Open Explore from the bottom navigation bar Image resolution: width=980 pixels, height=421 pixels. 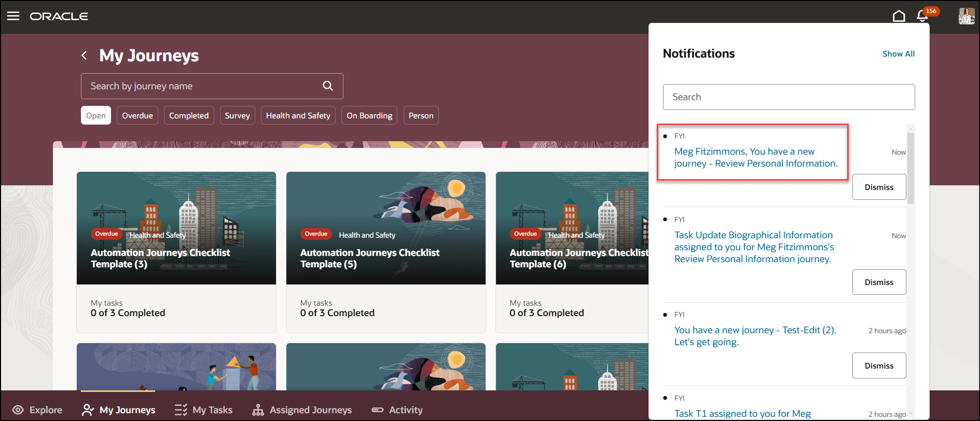37,410
